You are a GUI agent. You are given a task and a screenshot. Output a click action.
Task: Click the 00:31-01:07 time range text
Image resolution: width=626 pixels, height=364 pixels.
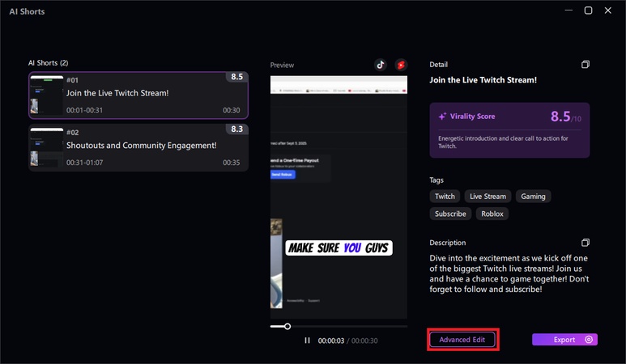pos(85,163)
